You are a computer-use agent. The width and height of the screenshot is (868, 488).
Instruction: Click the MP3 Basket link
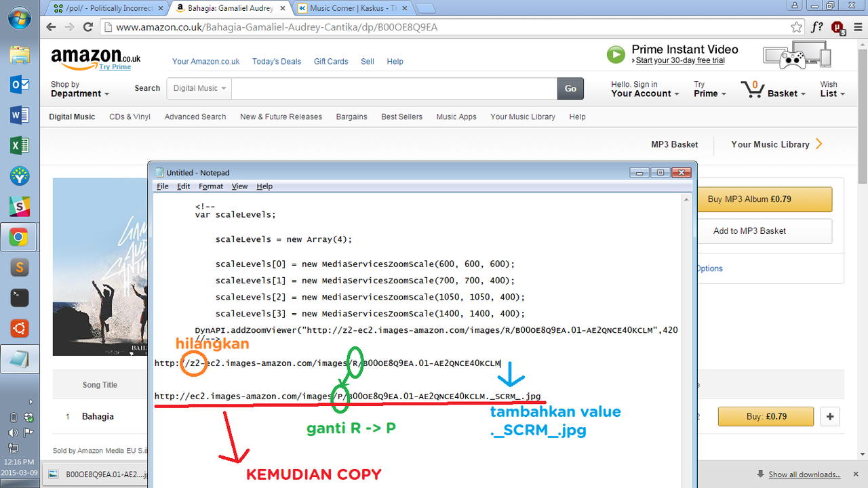674,144
